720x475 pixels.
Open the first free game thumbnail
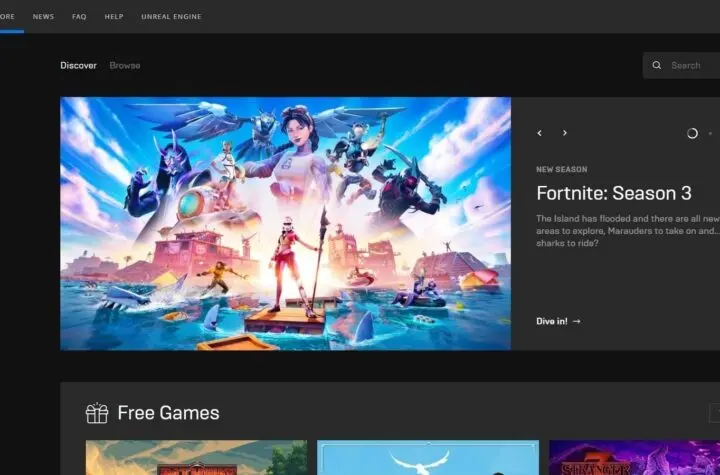tap(197, 458)
